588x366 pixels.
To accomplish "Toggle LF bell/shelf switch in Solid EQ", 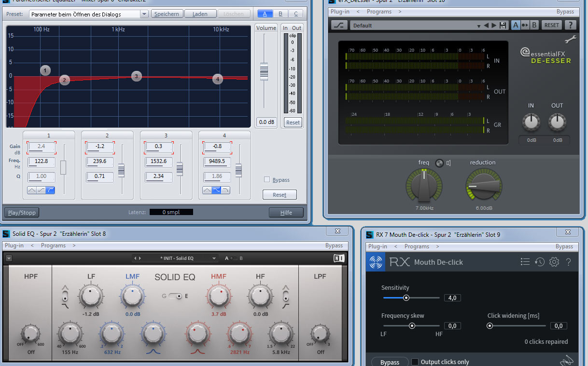I will pos(66,295).
